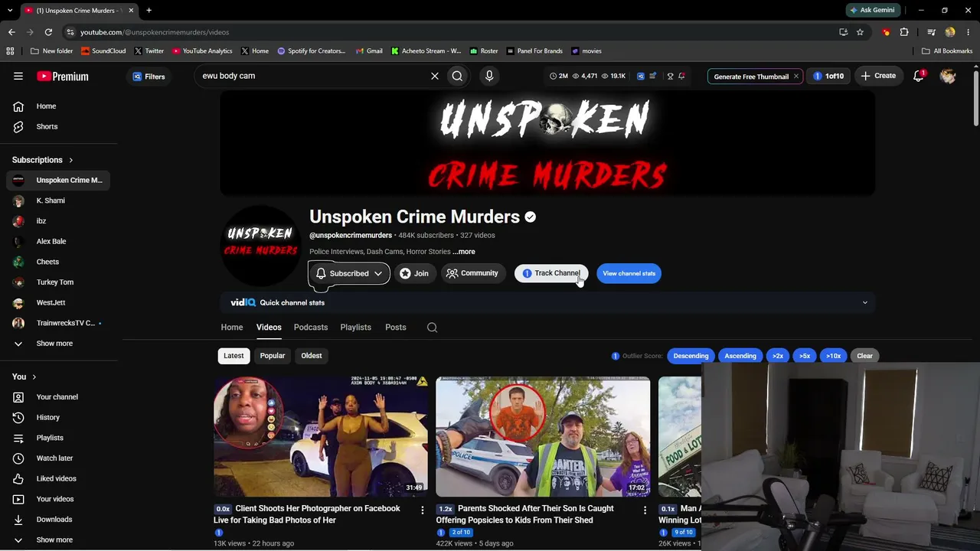980x551 pixels.
Task: Open a new browser tab
Action: pyautogui.click(x=149, y=11)
